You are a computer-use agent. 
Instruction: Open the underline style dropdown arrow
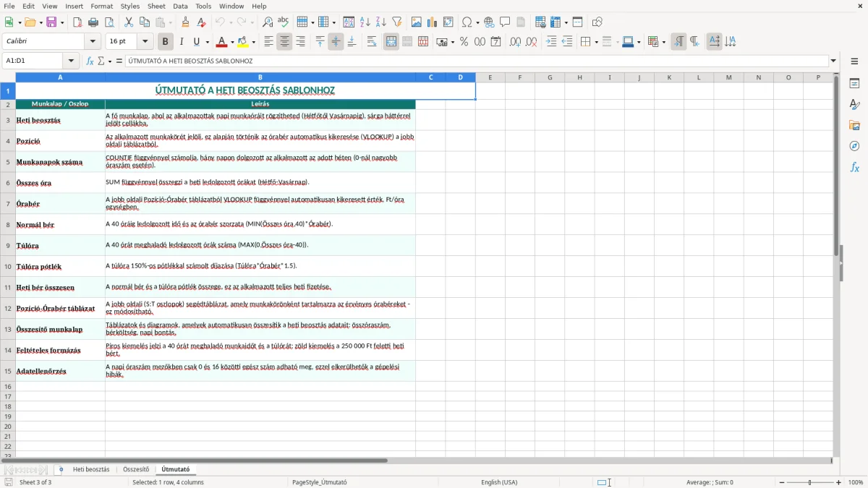coord(207,42)
